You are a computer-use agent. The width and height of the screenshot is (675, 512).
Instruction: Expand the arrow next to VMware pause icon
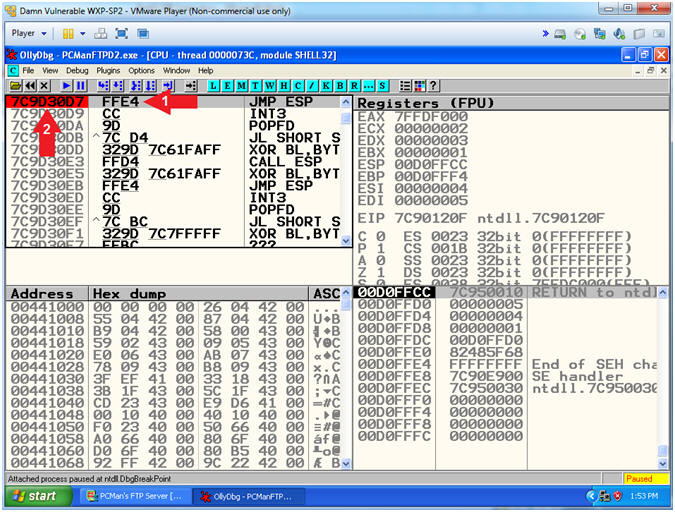83,34
